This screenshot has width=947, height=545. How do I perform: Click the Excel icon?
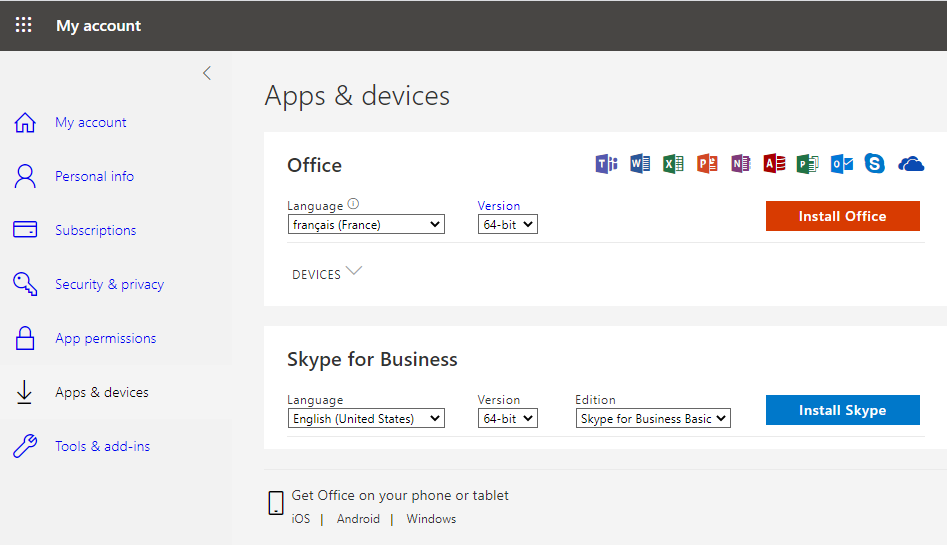tap(673, 164)
